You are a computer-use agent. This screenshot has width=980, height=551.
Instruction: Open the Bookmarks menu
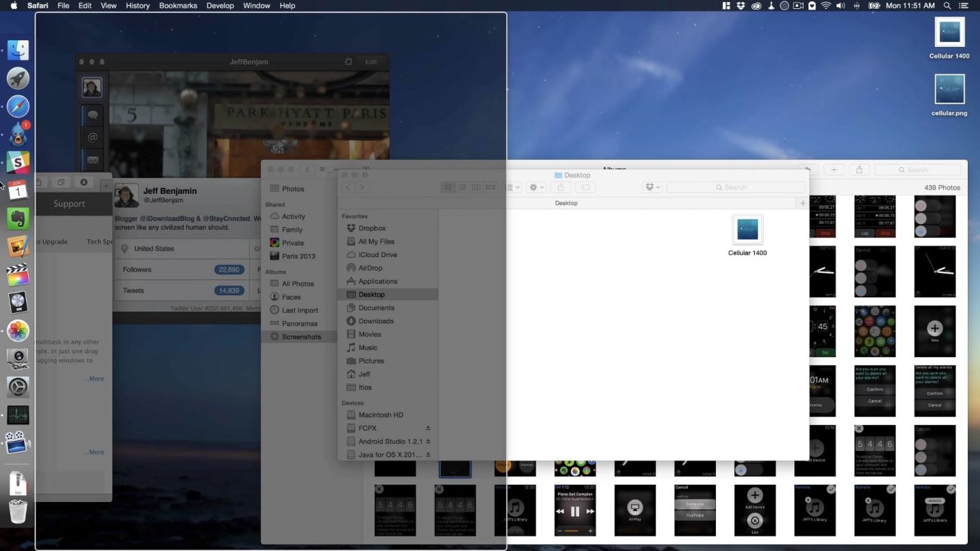178,5
